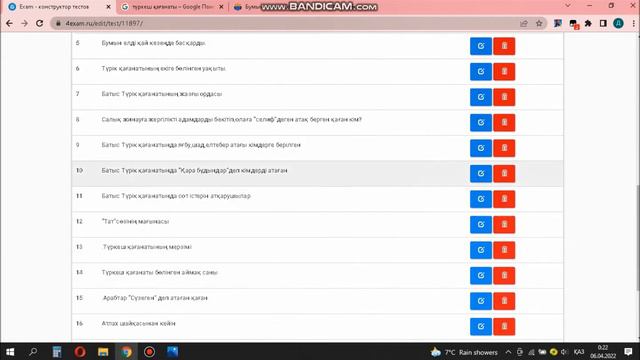Viewport: 640px width, 360px height.
Task: Delete question 5 with red trash button
Action: click(x=504, y=46)
